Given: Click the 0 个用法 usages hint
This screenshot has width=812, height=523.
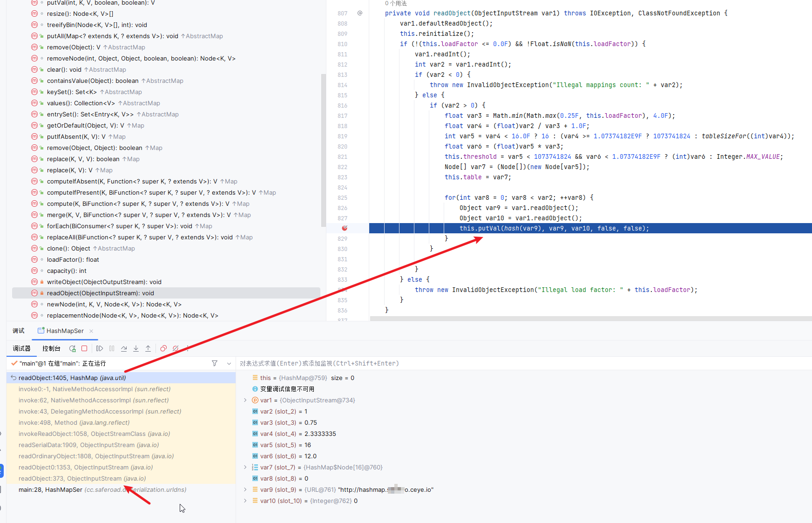Looking at the screenshot, I should pyautogui.click(x=396, y=3).
